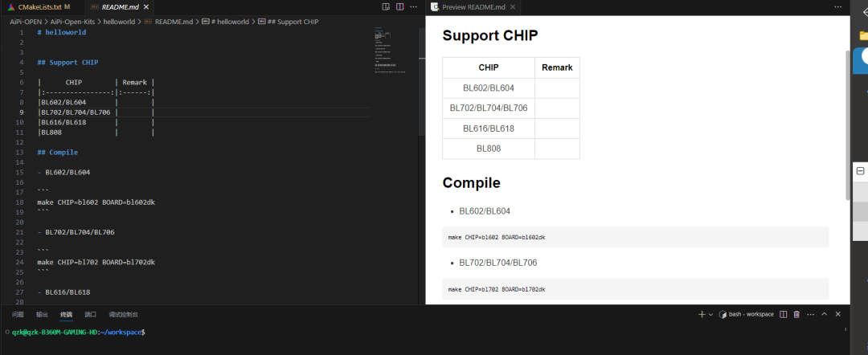The width and height of the screenshot is (868, 355).
Task: Select the Preview README.md tab
Action: [x=473, y=7]
